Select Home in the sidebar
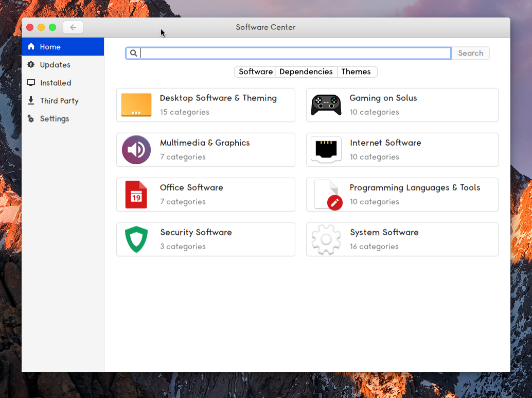 click(50, 47)
